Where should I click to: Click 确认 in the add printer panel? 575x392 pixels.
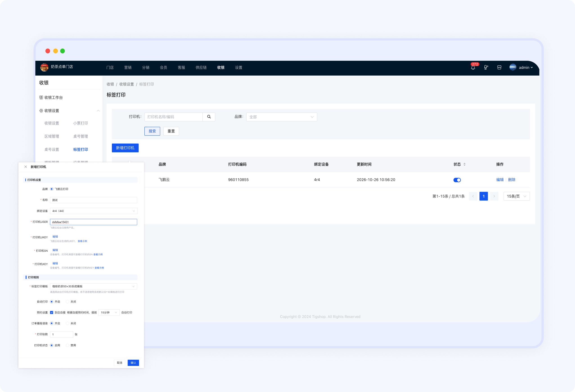[x=133, y=363]
